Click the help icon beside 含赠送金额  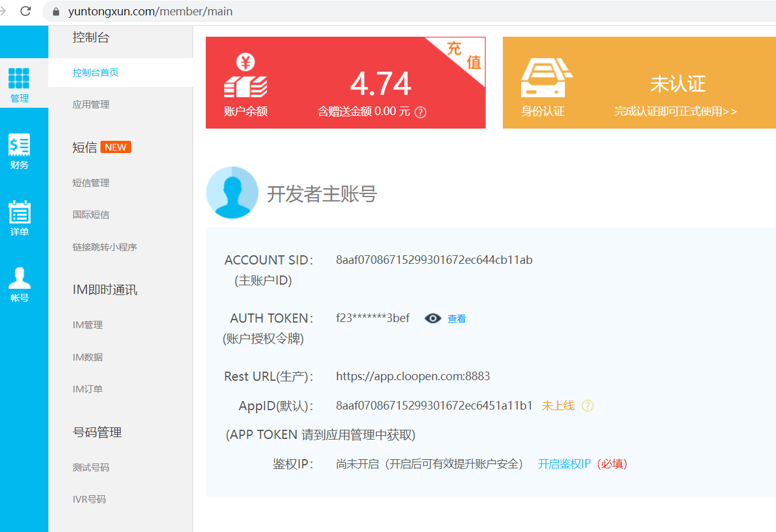pos(420,112)
